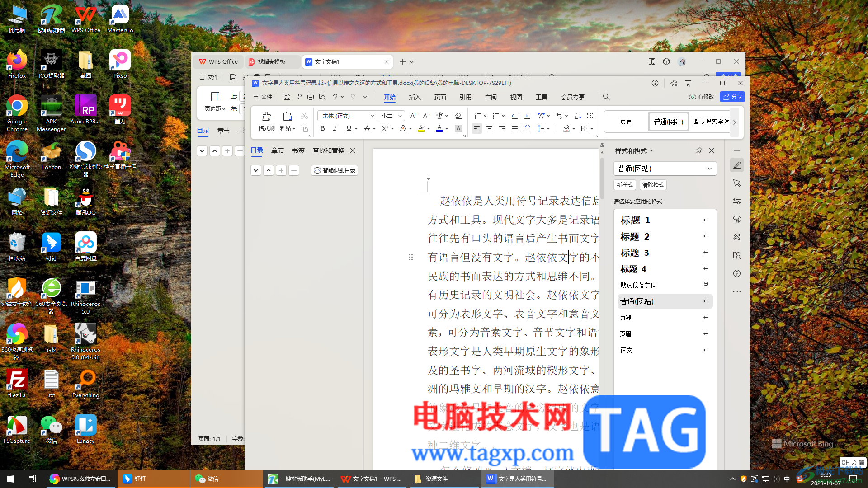Pin the 样式和格式 panel

click(x=699, y=150)
